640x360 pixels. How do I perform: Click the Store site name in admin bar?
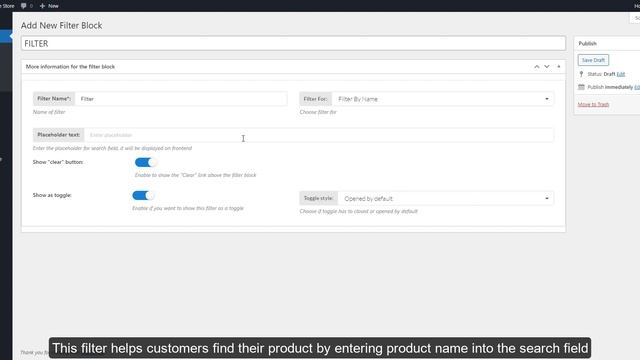point(8,6)
